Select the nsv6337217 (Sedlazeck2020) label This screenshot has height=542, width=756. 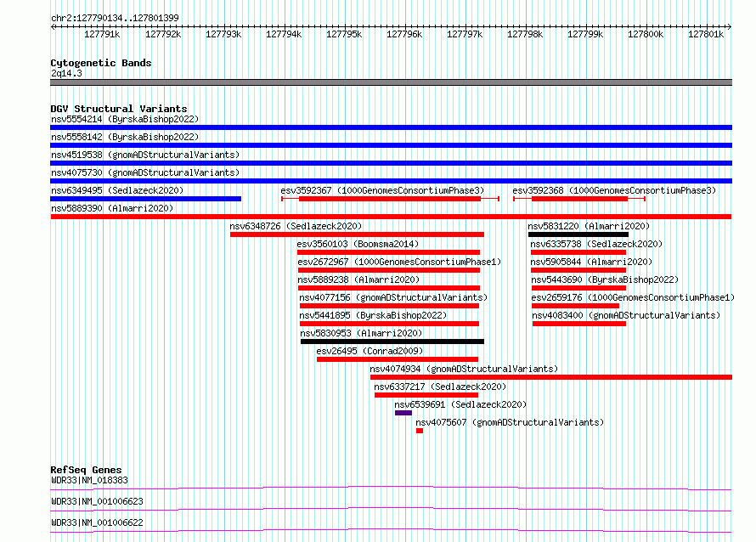pyautogui.click(x=440, y=387)
